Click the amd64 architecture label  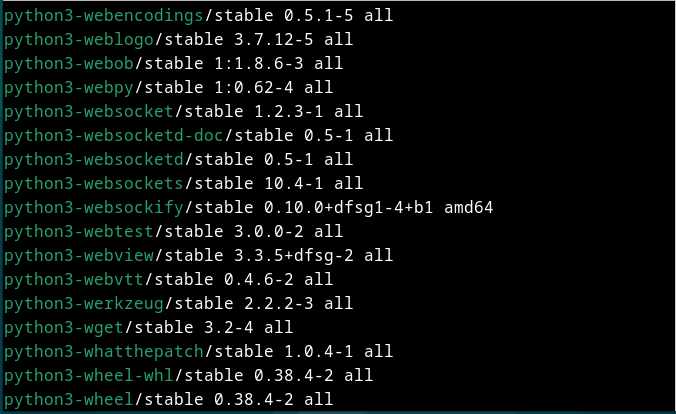point(469,207)
